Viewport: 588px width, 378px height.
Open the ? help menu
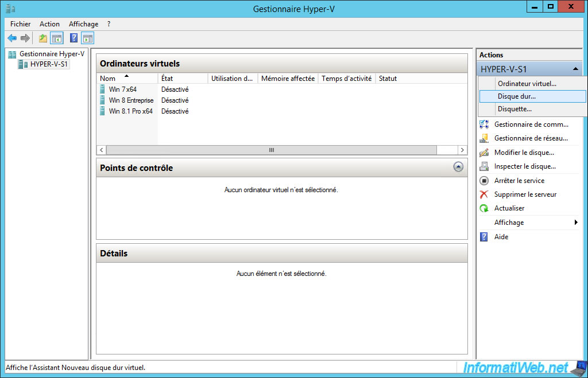109,24
